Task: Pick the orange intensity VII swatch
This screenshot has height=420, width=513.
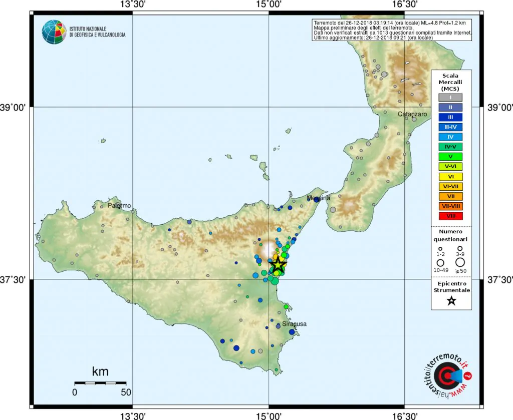Action: tap(451, 196)
